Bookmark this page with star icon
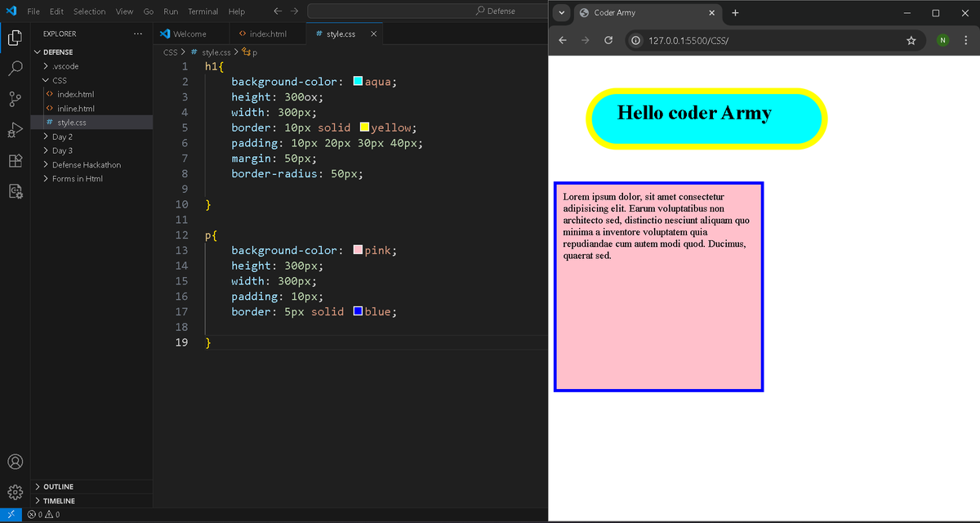980x523 pixels. tap(911, 40)
